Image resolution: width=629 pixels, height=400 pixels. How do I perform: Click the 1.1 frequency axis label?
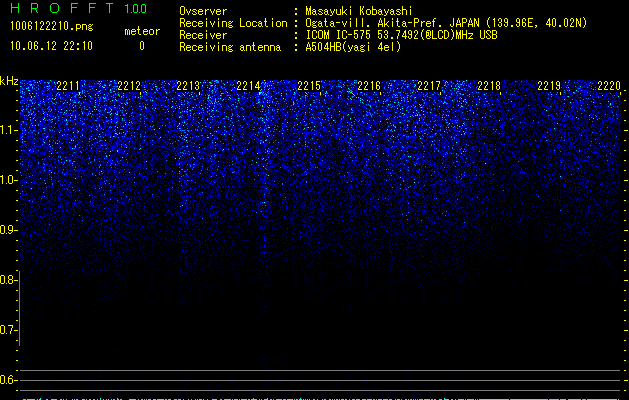8,130
